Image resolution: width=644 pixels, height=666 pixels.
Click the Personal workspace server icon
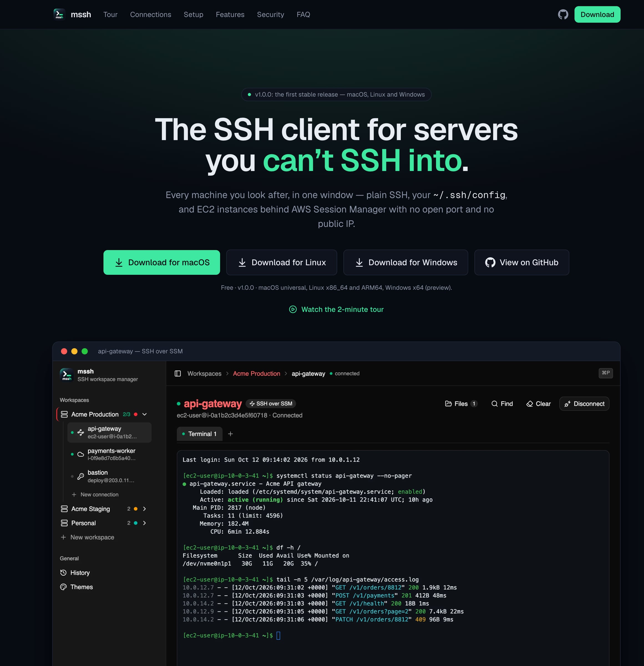click(64, 523)
